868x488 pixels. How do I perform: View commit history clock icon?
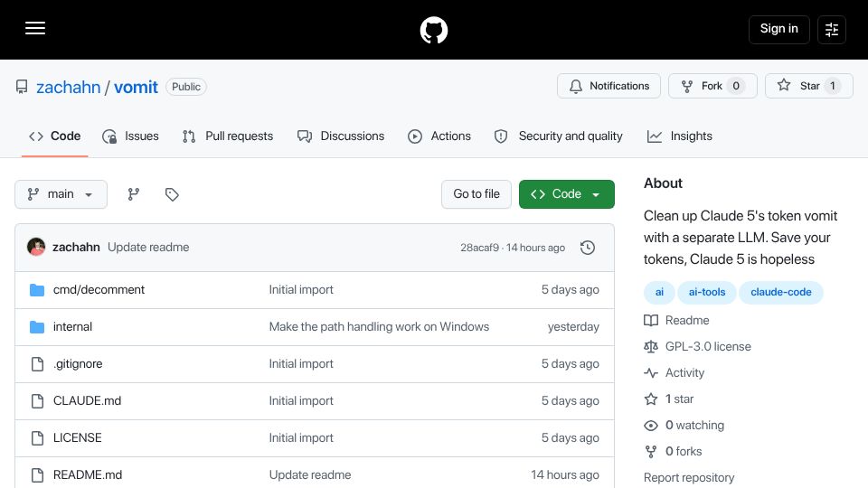[588, 248]
